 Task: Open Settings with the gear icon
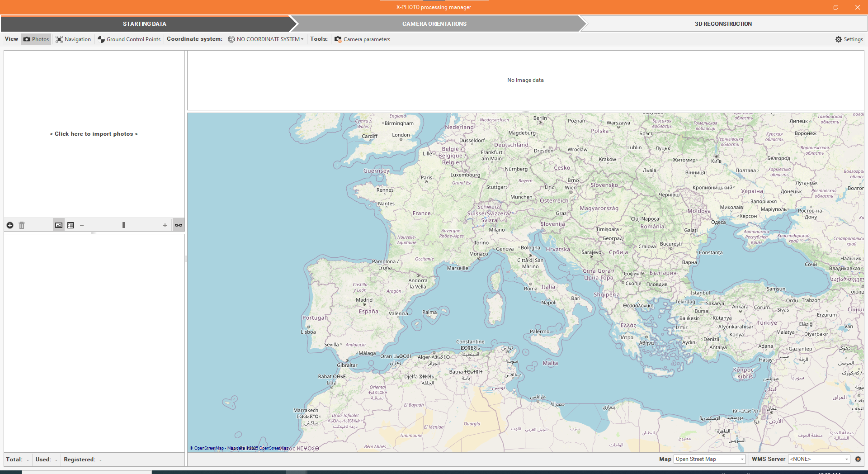pyautogui.click(x=849, y=39)
